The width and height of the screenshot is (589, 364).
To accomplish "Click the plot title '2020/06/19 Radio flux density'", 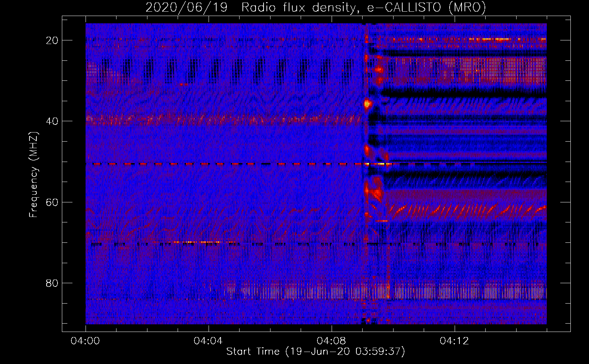I will point(250,8).
